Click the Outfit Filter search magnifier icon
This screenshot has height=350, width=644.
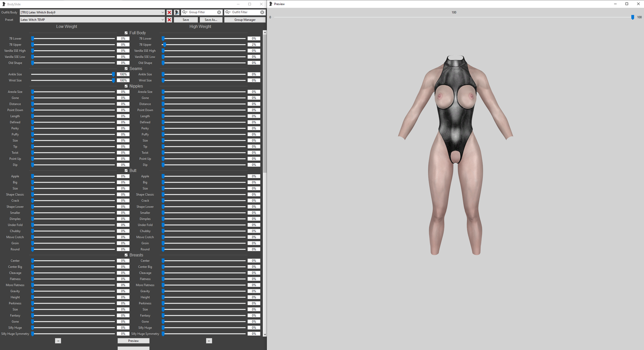tap(228, 12)
